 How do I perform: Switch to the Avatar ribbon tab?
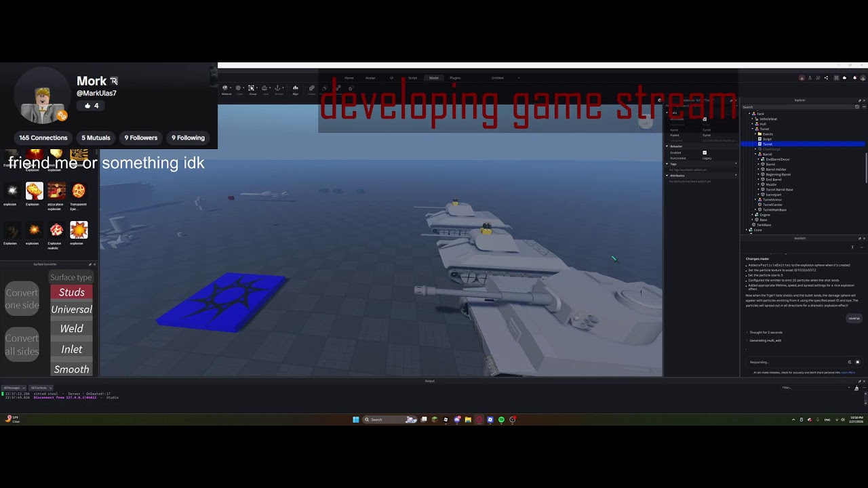370,78
